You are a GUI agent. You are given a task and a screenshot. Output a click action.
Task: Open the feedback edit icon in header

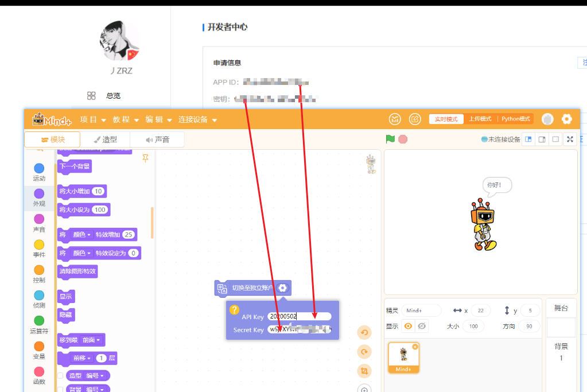[x=415, y=119]
